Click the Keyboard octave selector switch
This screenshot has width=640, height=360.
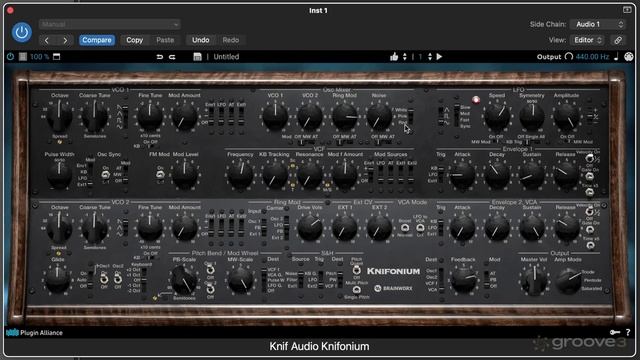[144, 280]
